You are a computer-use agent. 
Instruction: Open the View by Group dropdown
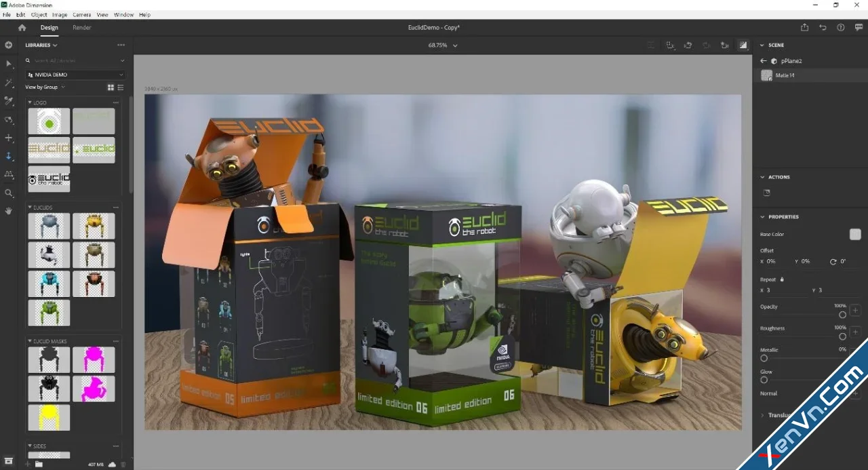(x=45, y=87)
